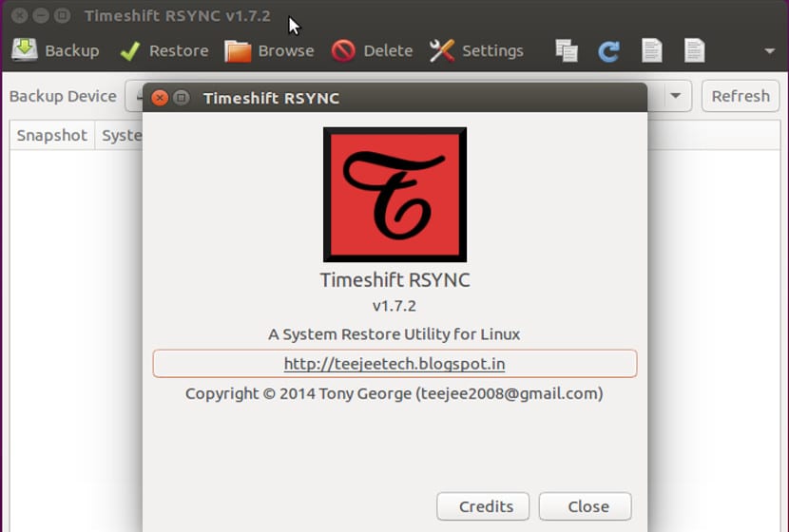The height and width of the screenshot is (532, 789).
Task: Click the red close button on the dialog title bar
Action: (x=160, y=98)
